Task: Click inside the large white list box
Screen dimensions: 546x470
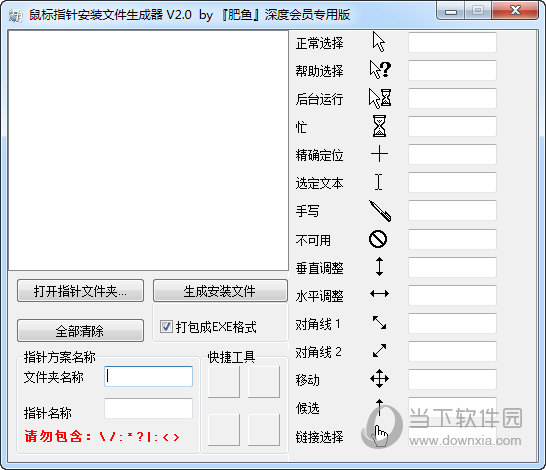Action: tap(148, 150)
